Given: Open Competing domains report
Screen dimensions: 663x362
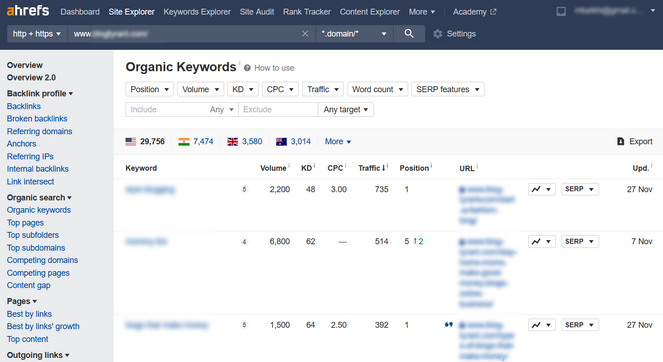Looking at the screenshot, I should [42, 260].
